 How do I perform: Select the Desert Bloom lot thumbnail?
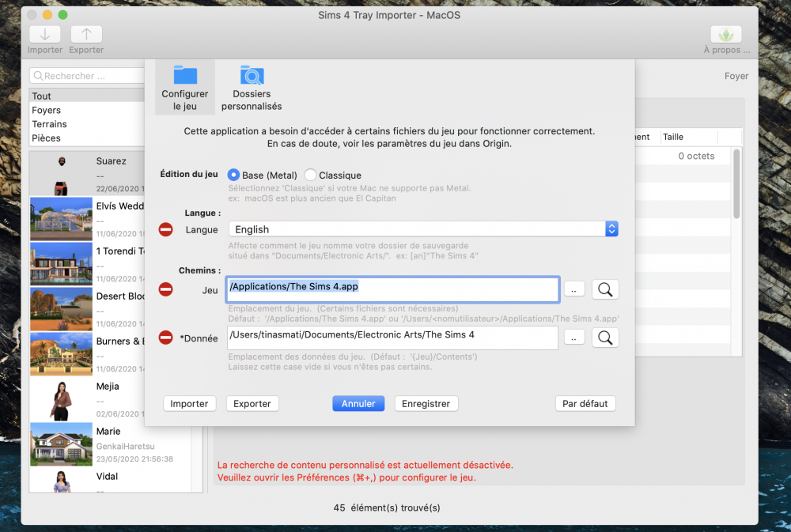tap(61, 308)
